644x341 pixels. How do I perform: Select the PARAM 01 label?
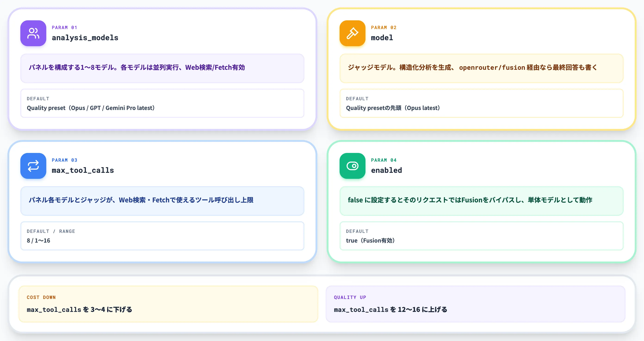65,27
